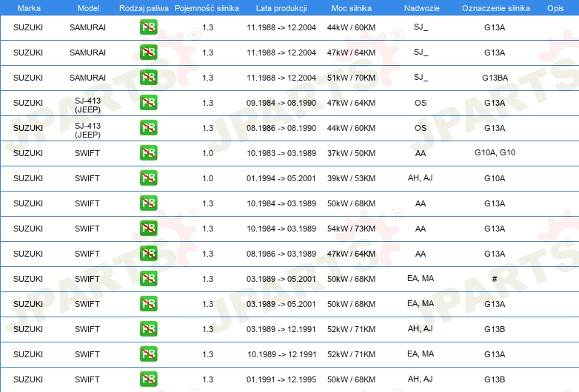Click the fuel icon in the SJ-413 09.1984 row
The width and height of the screenshot is (579, 392).
pos(148,102)
